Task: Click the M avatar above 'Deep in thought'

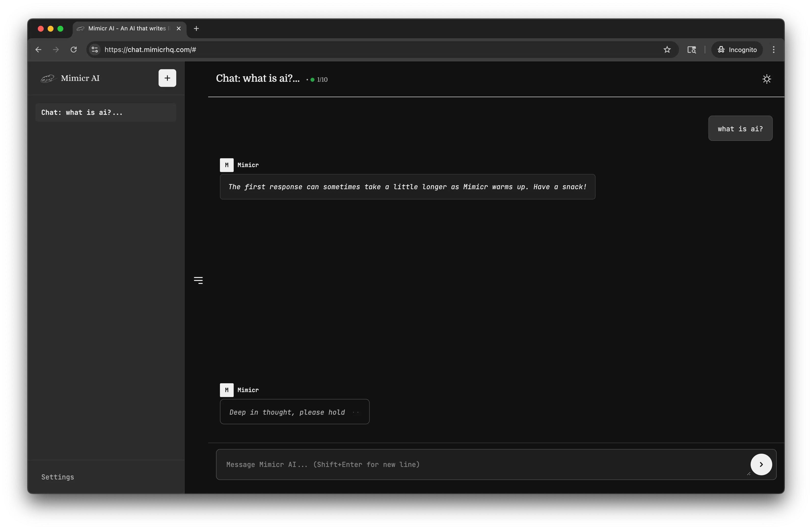Action: tap(227, 390)
